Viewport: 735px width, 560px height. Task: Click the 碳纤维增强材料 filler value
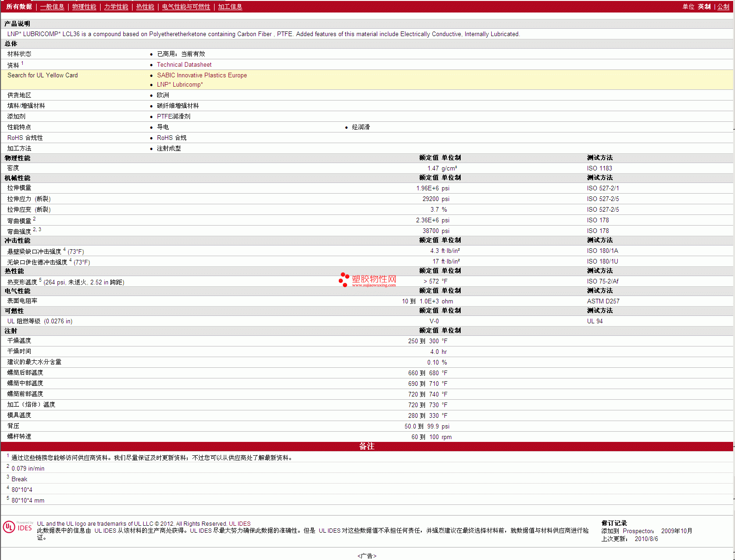click(177, 106)
